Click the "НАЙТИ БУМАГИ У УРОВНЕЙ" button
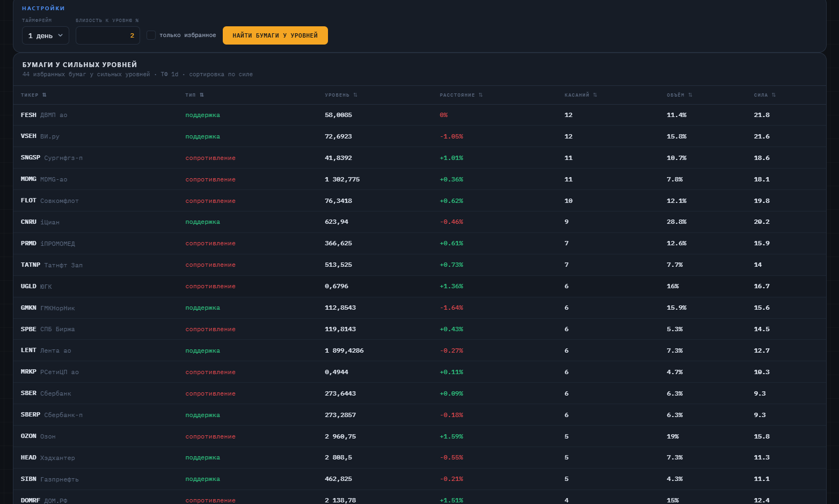Screen dimensions: 839x504 (275, 35)
